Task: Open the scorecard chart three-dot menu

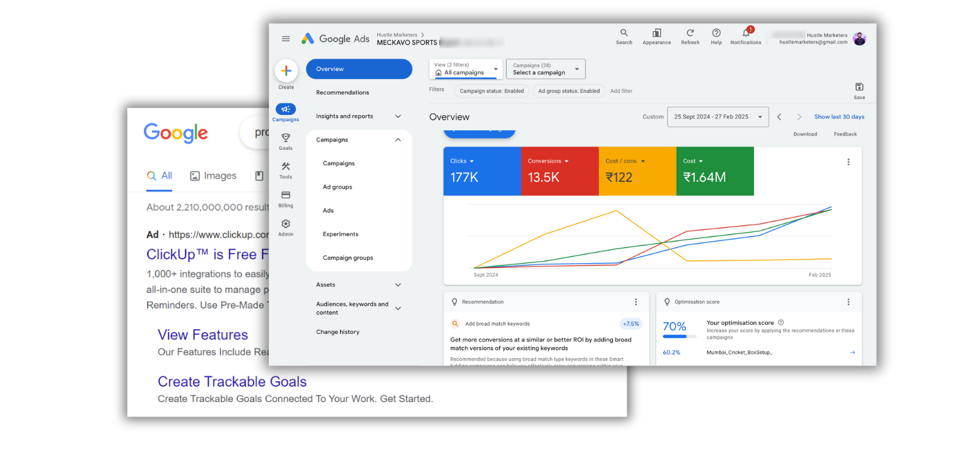Action: (848, 162)
